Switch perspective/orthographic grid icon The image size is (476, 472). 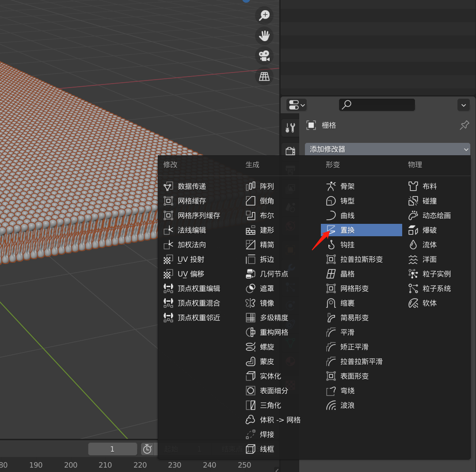tap(264, 76)
